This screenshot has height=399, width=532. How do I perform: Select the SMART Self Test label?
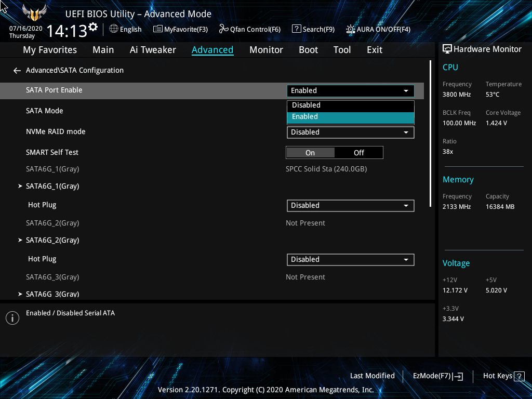coord(52,152)
